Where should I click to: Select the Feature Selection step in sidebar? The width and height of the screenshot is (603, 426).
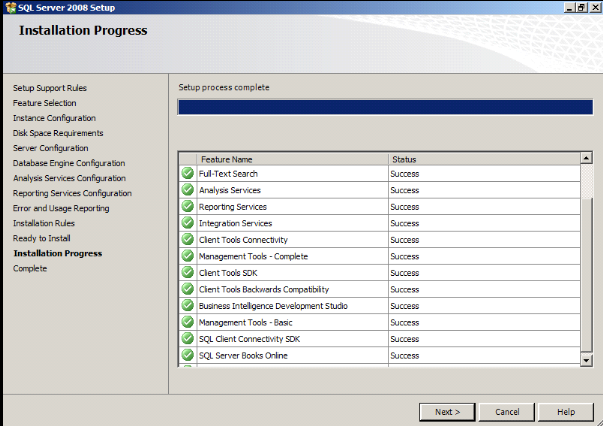tap(44, 103)
